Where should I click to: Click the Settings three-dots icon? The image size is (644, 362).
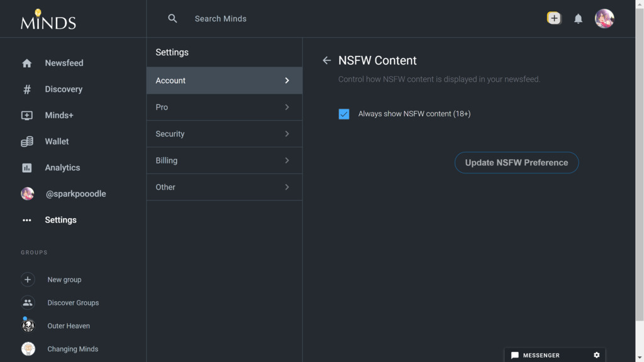pos(26,221)
